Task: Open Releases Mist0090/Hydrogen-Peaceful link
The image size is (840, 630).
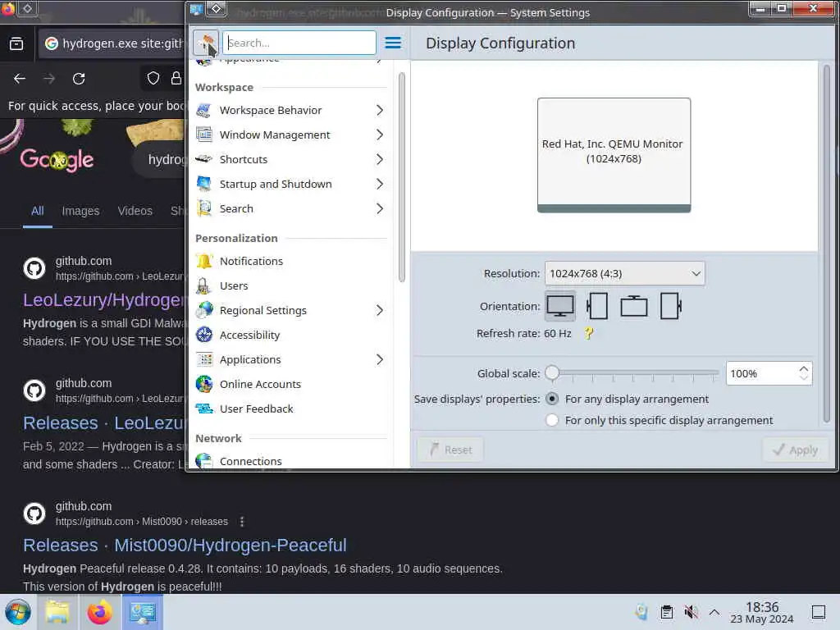Action: point(185,546)
